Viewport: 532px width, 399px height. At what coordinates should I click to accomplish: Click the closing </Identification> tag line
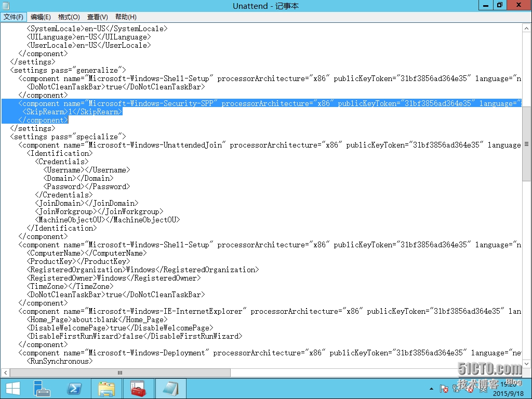point(62,228)
